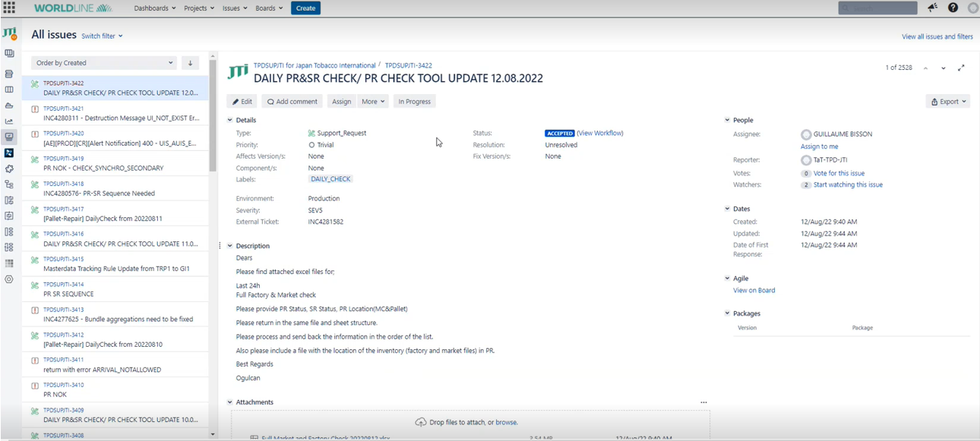This screenshot has width=980, height=441.
Task: Open the puzzle-piece add-on sidebar icon
Action: [9, 169]
